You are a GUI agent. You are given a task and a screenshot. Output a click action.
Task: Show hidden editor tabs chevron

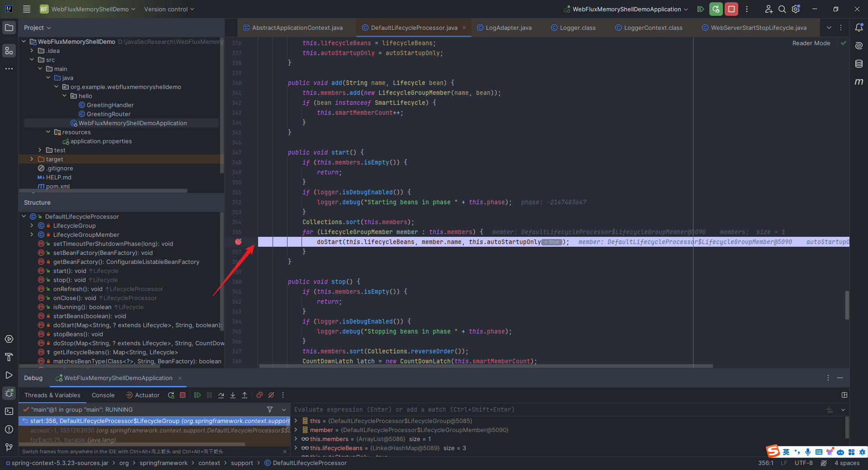pos(829,28)
